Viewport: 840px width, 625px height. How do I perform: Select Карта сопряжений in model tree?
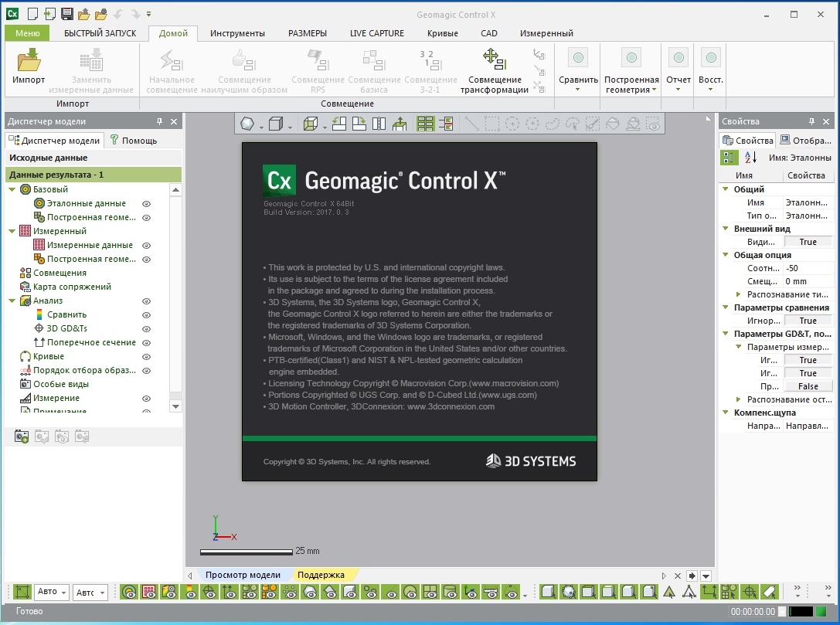click(x=72, y=287)
